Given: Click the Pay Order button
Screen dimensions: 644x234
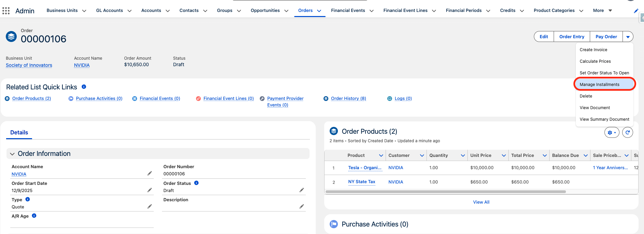Looking at the screenshot, I should point(606,37).
